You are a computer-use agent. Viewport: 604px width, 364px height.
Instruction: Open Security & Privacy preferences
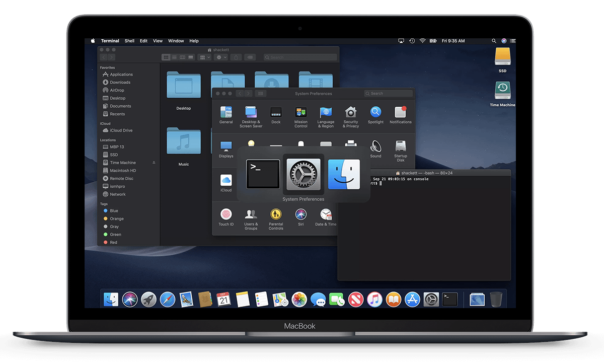pos(351,117)
